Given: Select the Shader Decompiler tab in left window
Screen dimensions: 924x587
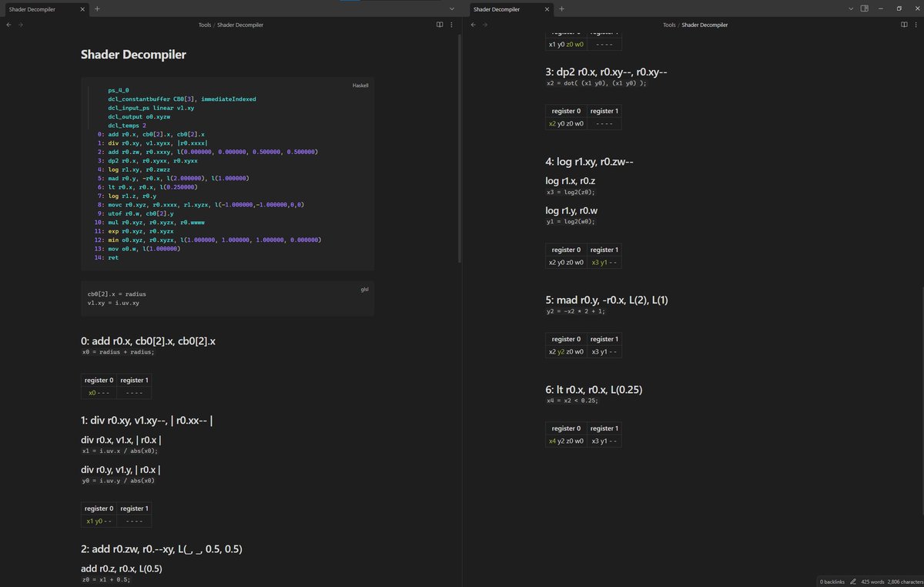Looking at the screenshot, I should (45, 8).
